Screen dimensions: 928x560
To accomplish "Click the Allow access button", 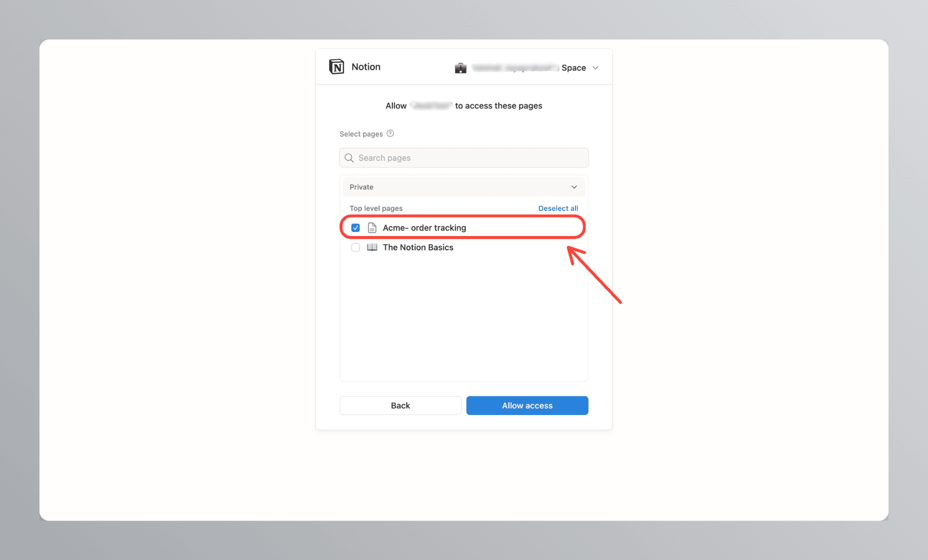I will point(527,406).
